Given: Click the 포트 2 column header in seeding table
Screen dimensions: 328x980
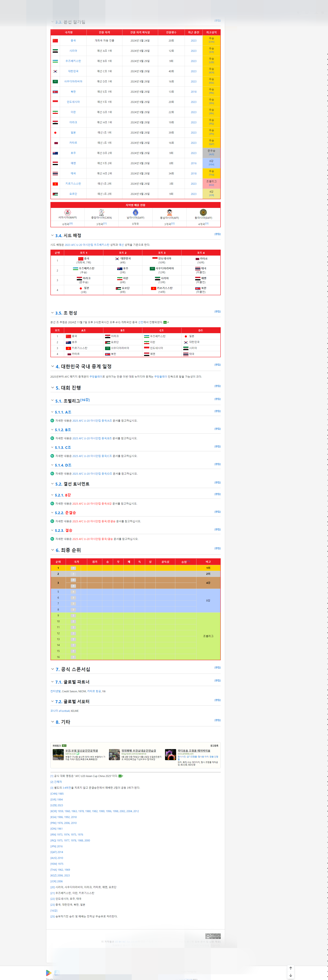Looking at the screenshot, I should tap(123, 253).
